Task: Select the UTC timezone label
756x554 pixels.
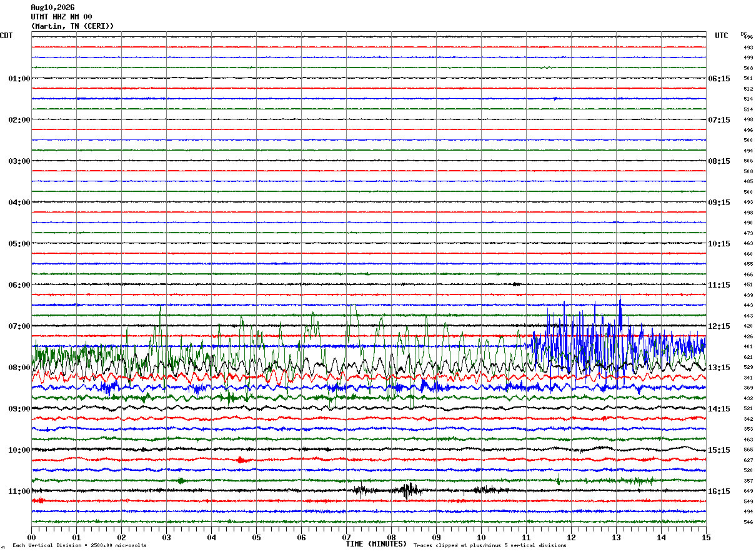Action: pyautogui.click(x=722, y=36)
